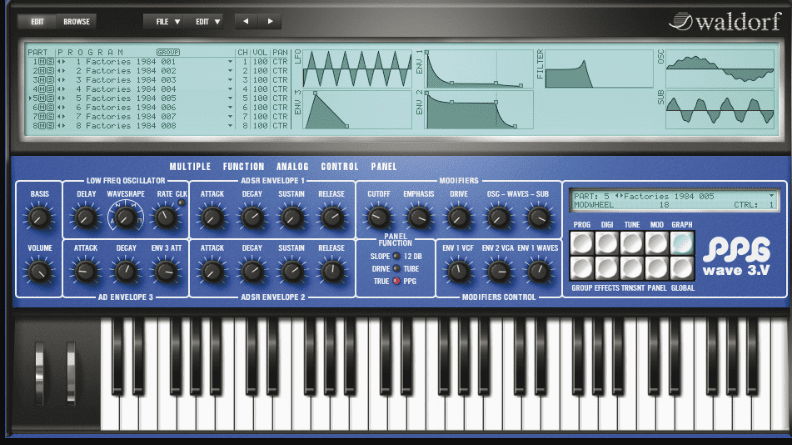The width and height of the screenshot is (792, 445).
Task: Open the MOD page button
Action: point(655,242)
